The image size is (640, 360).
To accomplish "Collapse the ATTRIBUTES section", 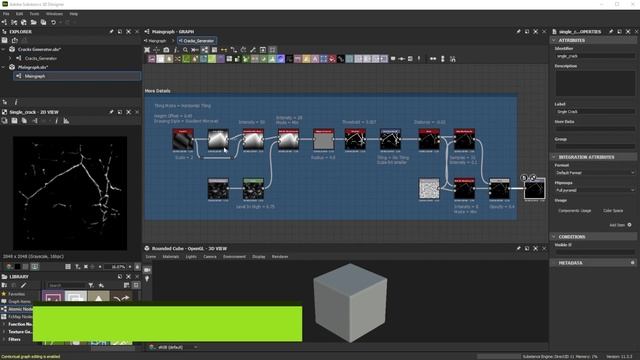I will point(554,40).
